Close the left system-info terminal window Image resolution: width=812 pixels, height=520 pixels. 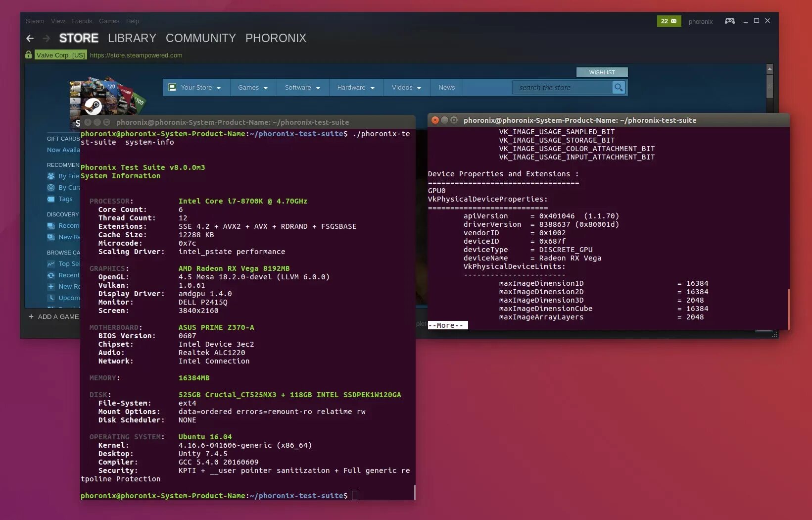[x=88, y=122]
